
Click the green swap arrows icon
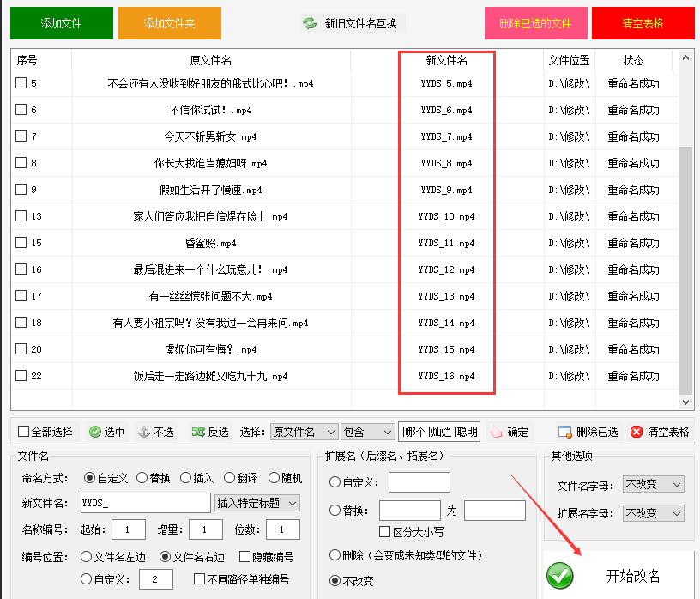(310, 23)
